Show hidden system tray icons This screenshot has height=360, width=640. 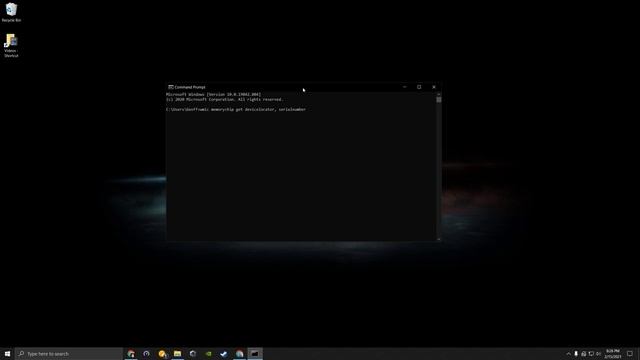[x=568, y=353]
